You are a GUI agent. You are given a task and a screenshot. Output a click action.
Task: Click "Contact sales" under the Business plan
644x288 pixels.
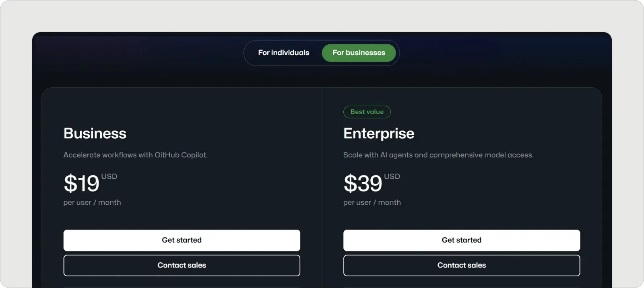coord(182,265)
